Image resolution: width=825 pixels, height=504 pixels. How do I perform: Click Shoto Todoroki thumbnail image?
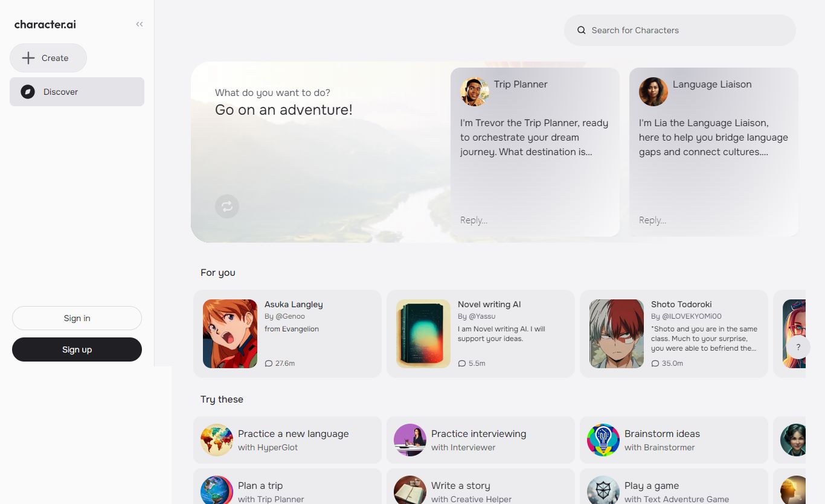pyautogui.click(x=617, y=334)
